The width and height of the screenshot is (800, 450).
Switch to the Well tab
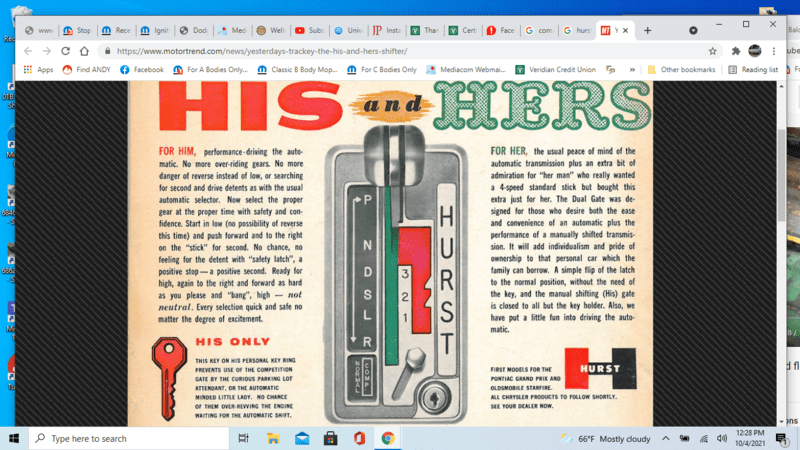271,31
